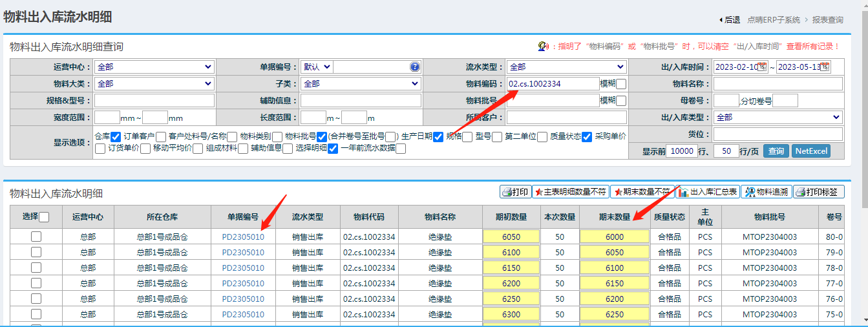Open the 流水类型 dropdown
This screenshot has width=868, height=327.
coord(566,67)
